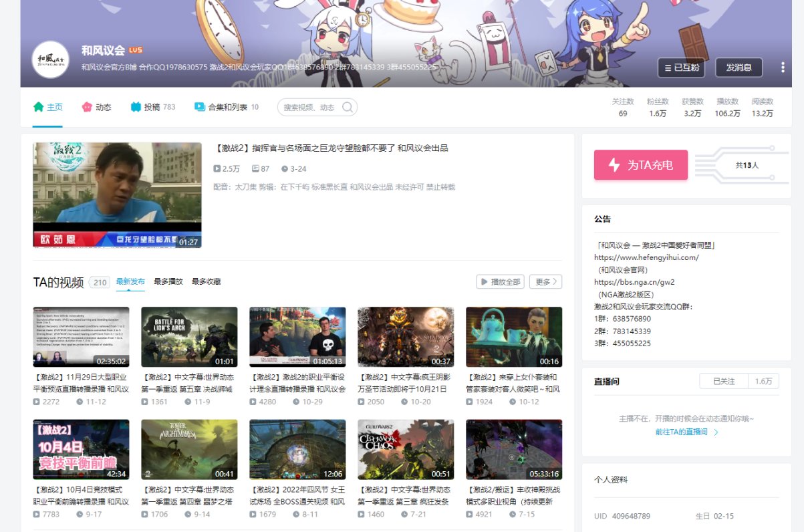Click the 合集和列表 playlist icon
The width and height of the screenshot is (804, 532).
pyautogui.click(x=199, y=107)
